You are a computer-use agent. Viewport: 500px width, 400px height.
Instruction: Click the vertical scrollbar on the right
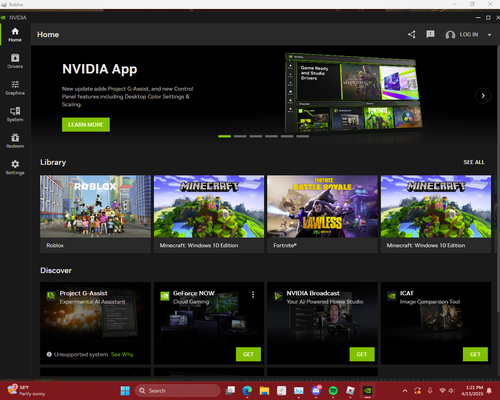(498, 180)
